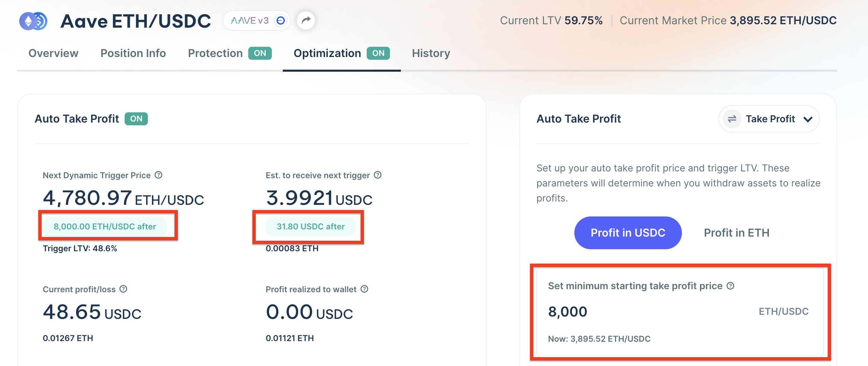Open Est. to receive next trigger info icon
868x366 pixels.
(378, 175)
